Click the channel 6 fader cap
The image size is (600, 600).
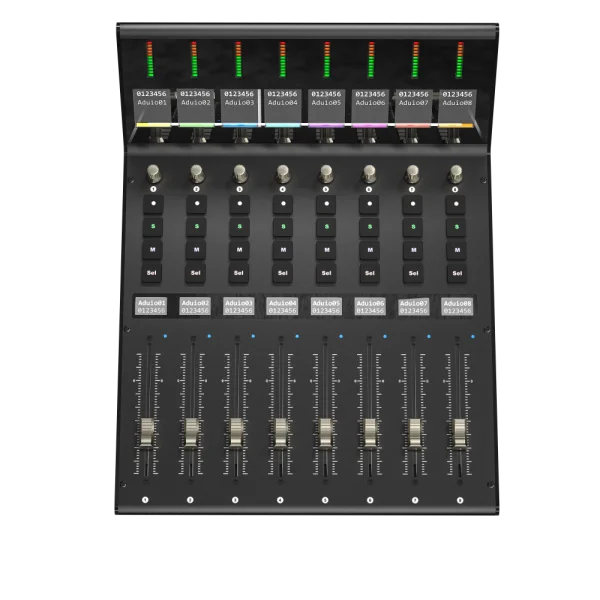click(370, 433)
